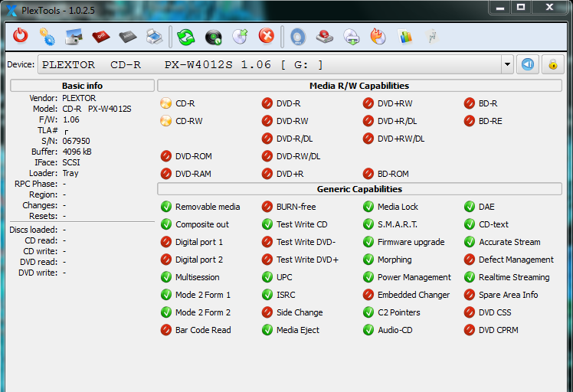Click the gray HTML export icon
The width and height of the screenshot is (573, 392).
tap(127, 37)
